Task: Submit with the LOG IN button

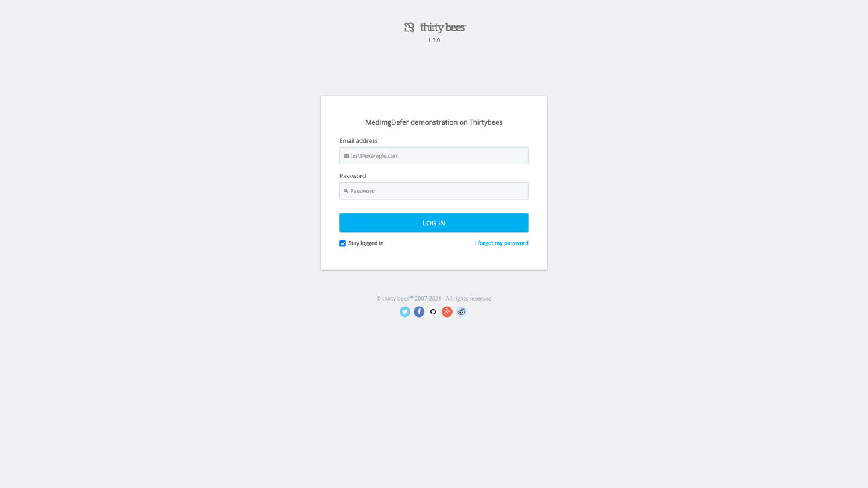Action: 434,223
